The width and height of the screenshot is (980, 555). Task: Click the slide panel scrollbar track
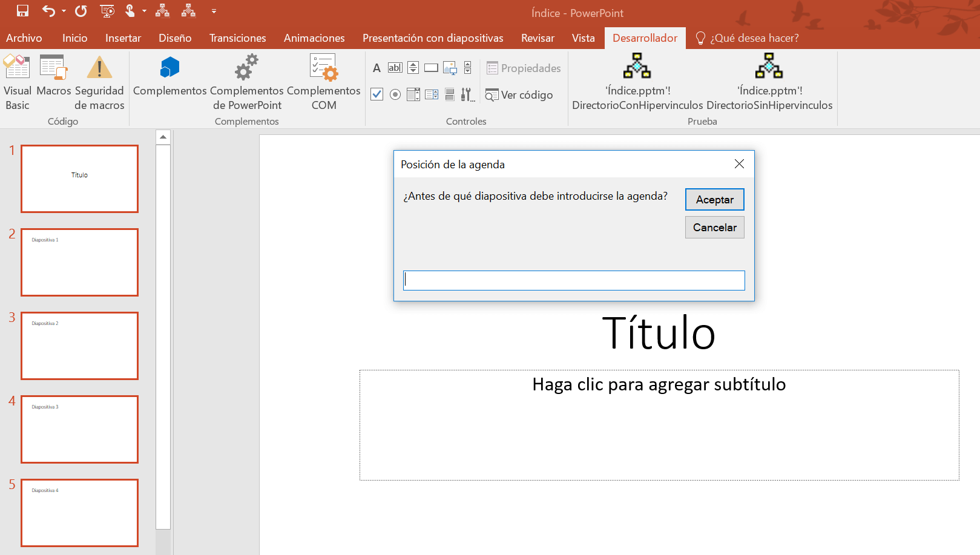coord(163,542)
